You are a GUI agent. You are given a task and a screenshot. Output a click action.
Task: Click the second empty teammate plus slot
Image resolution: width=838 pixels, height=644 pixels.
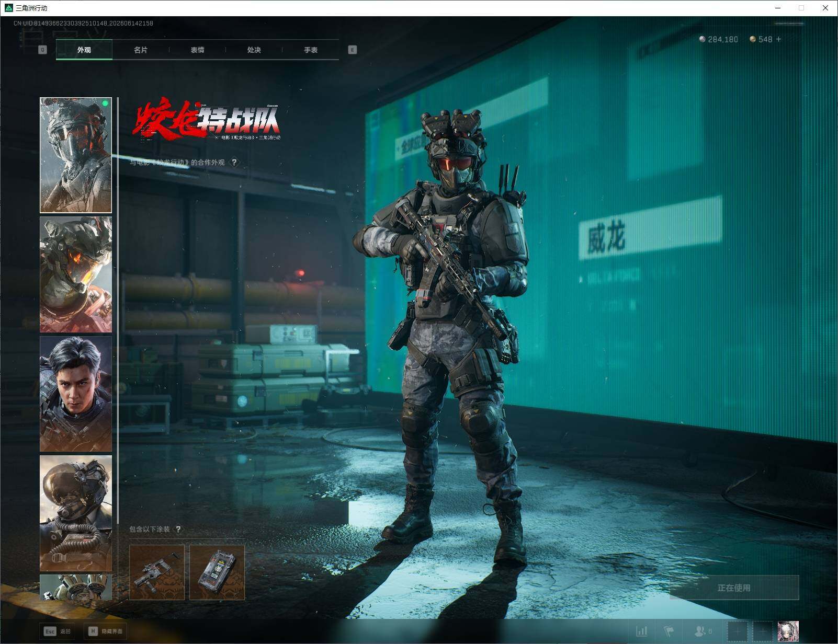(x=763, y=631)
